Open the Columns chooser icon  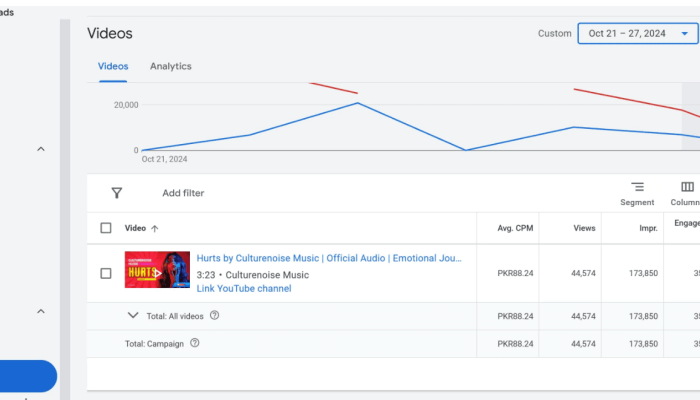(x=687, y=187)
